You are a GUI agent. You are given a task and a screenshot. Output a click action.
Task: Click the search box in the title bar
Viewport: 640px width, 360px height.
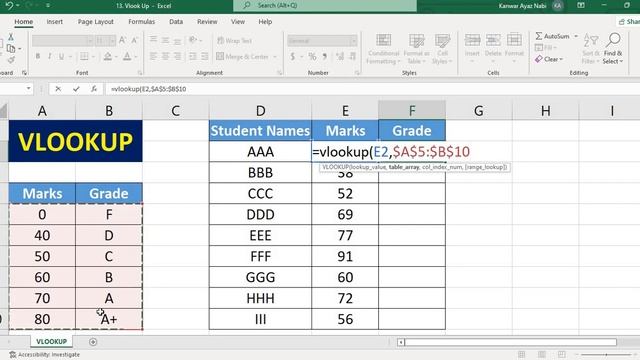pyautogui.click(x=325, y=6)
